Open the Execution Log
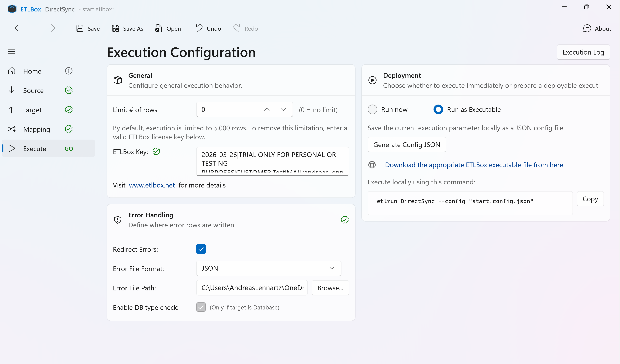620x364 pixels. [x=583, y=52]
